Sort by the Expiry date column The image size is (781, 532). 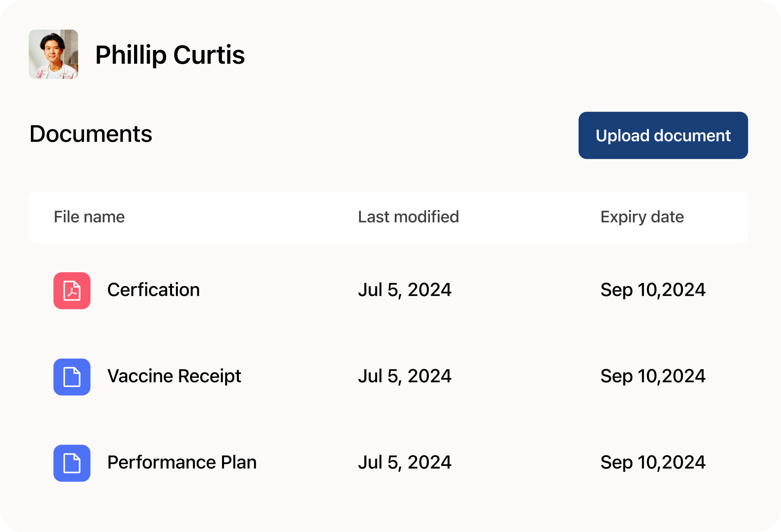[x=643, y=217]
